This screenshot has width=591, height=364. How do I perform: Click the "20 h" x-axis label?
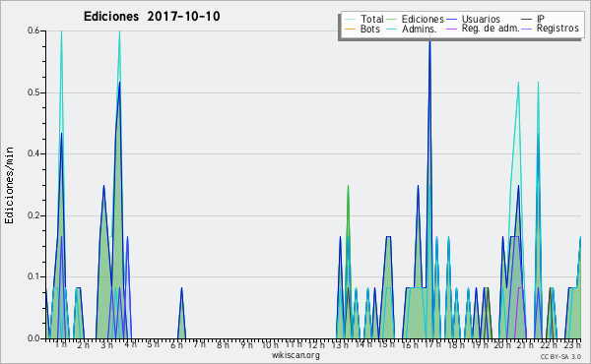502,344
